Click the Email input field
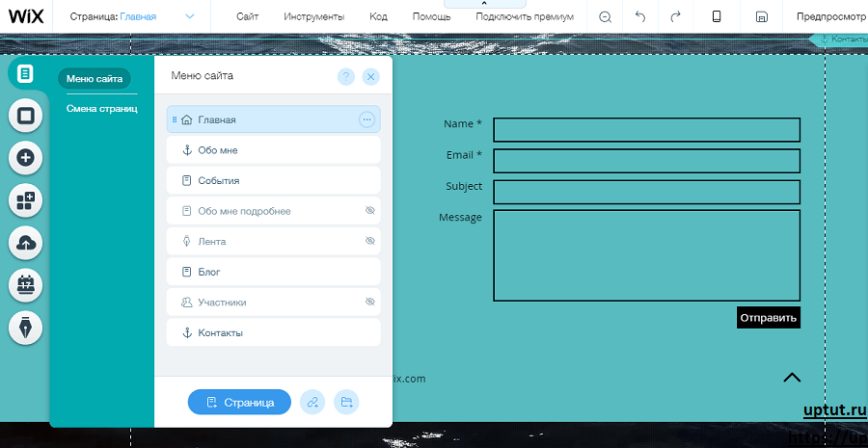 [646, 160]
